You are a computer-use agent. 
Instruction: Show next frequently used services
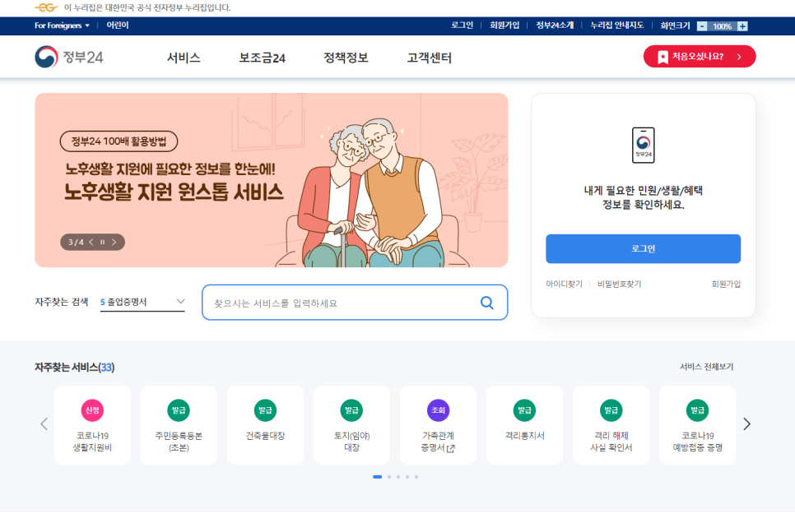[746, 423]
